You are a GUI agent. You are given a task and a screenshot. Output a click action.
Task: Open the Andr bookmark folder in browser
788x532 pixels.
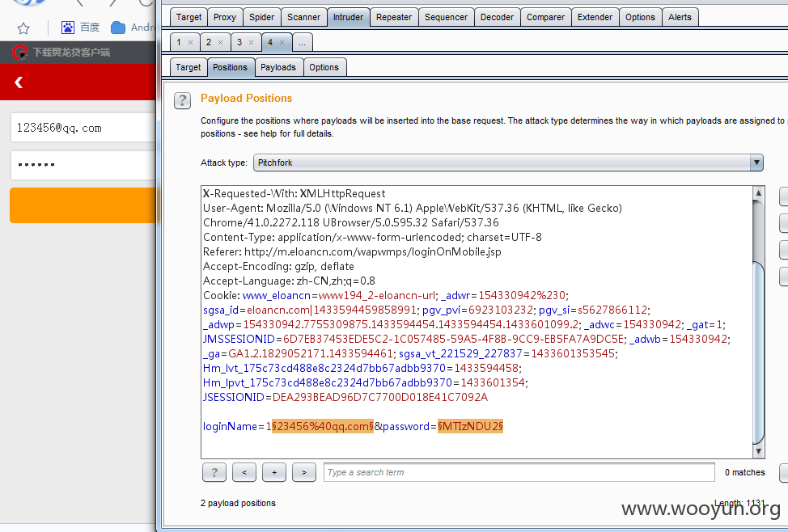(x=133, y=27)
